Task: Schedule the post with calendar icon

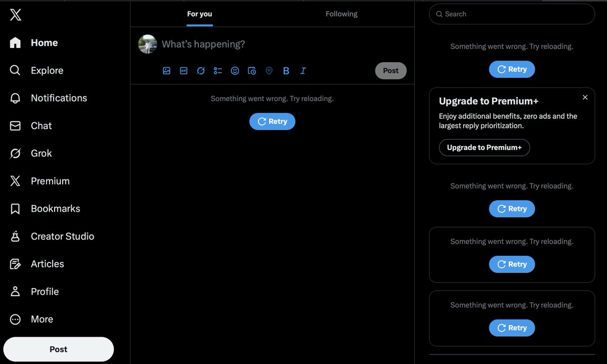Action: coord(252,71)
